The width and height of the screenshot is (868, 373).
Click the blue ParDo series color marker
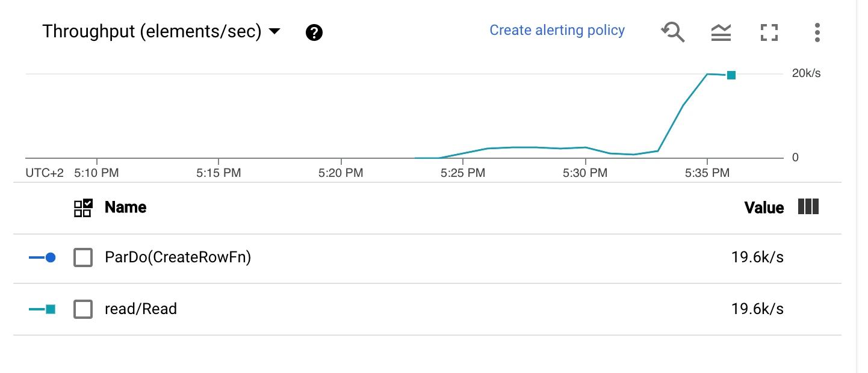(x=43, y=257)
